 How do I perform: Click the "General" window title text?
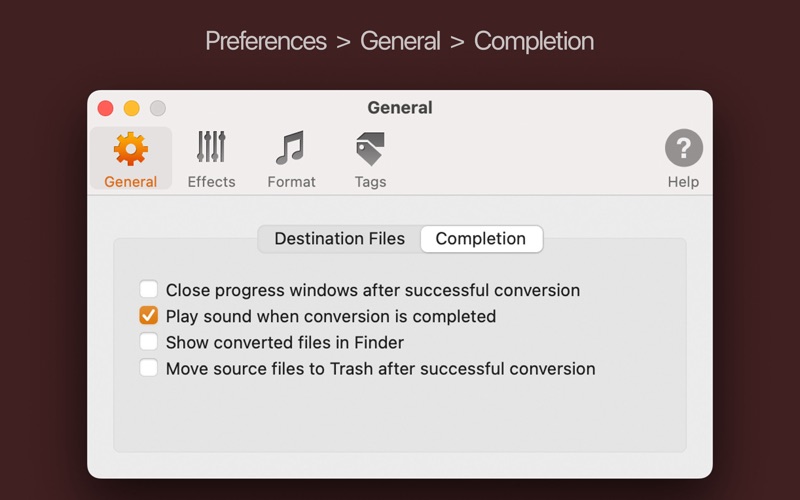pyautogui.click(x=400, y=108)
